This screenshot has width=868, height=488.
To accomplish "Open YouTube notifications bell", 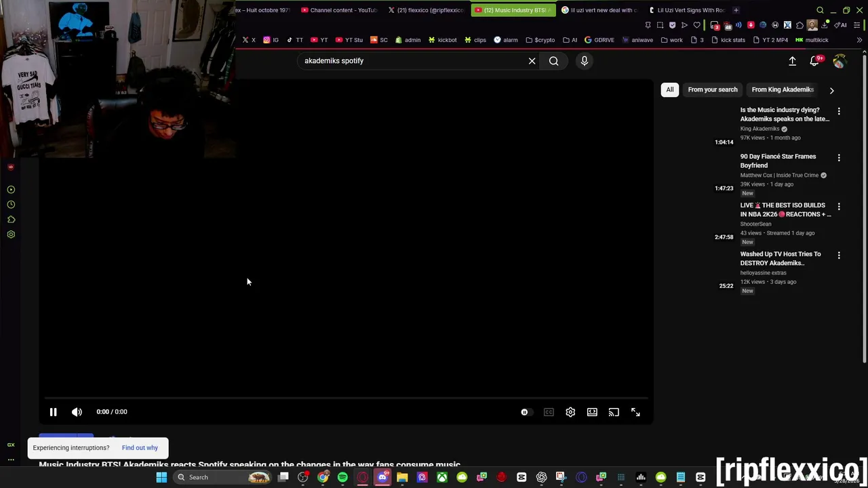I will (x=815, y=61).
